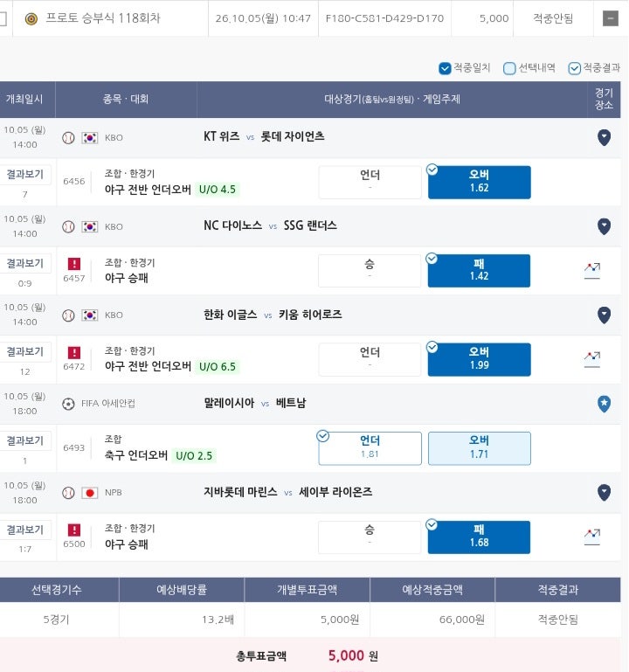
Task: Select 언더 1.81 for game 6493
Action: (370, 448)
